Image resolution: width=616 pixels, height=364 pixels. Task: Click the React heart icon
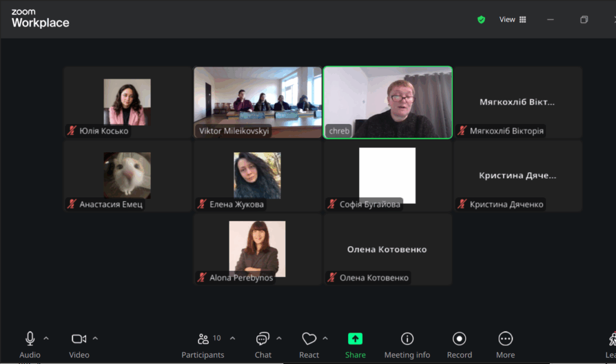pos(309,339)
